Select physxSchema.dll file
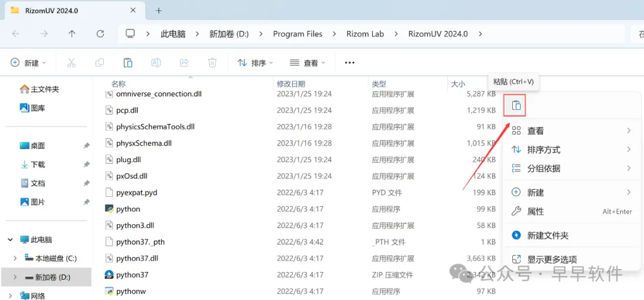Viewport: 644px width, 300px height. [144, 143]
